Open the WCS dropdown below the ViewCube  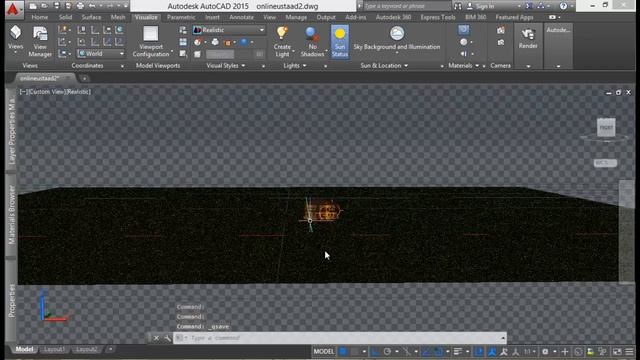[x=605, y=163]
